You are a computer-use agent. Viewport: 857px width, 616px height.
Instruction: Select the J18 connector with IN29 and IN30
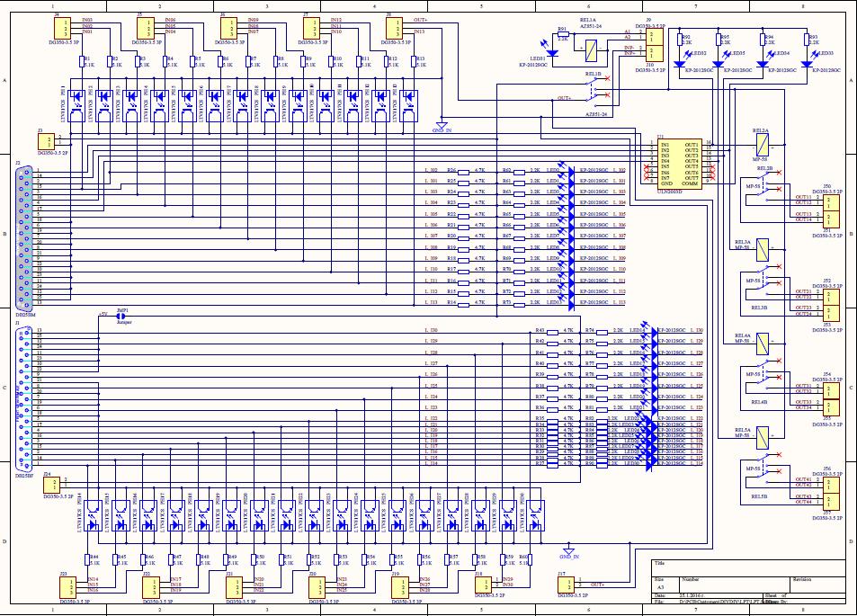[x=484, y=585]
